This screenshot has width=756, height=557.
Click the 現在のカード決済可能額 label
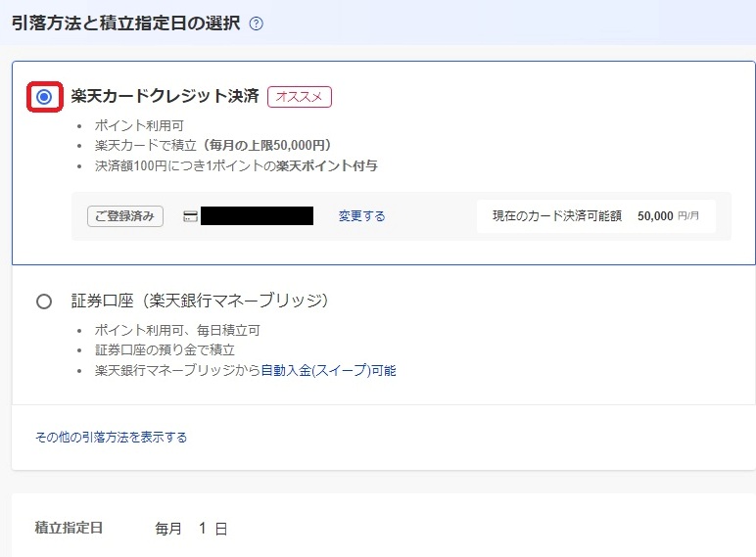coord(557,216)
